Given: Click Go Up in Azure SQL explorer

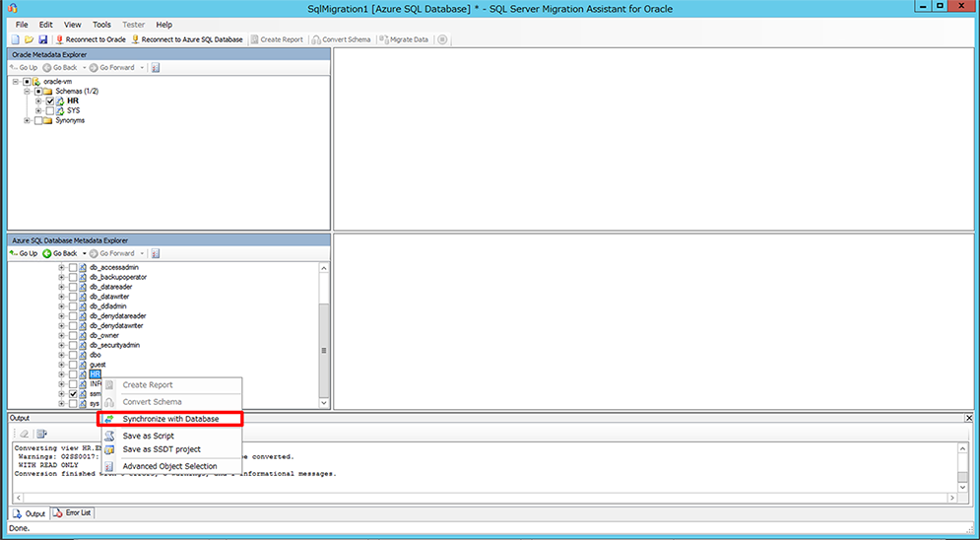Looking at the screenshot, I should pos(24,254).
